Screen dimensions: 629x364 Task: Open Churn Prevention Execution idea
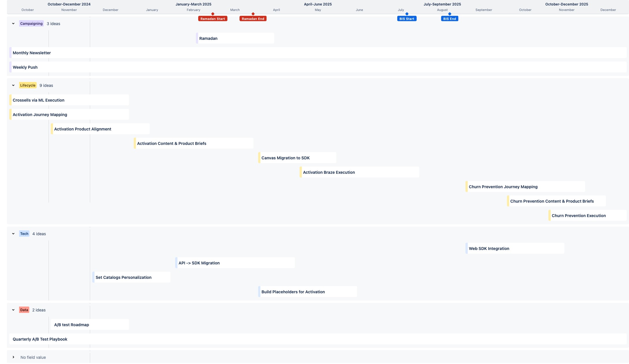click(x=588, y=215)
